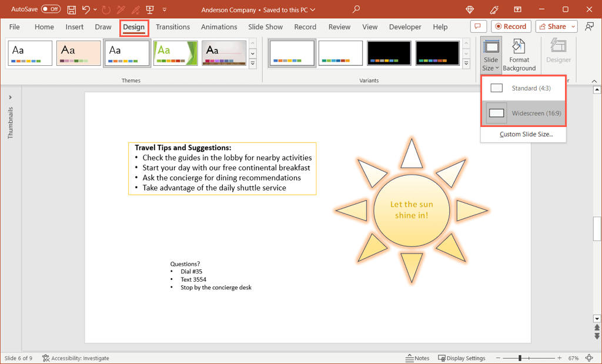602x364 pixels.
Task: Select the Standard (4:3) slide size
Action: [523, 88]
